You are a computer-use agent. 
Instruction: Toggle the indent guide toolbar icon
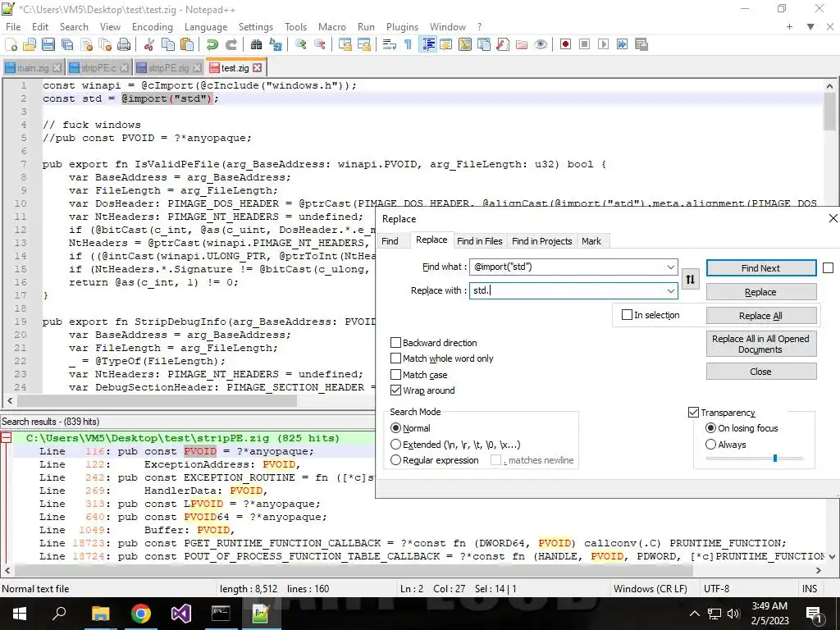(x=428, y=44)
